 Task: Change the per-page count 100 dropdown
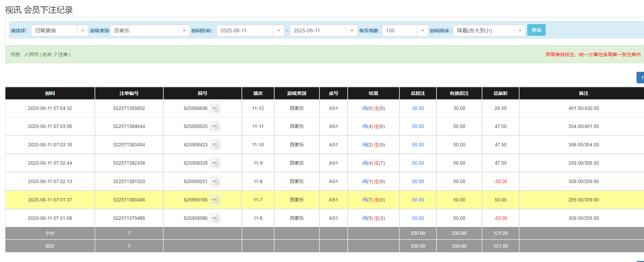click(x=422, y=31)
